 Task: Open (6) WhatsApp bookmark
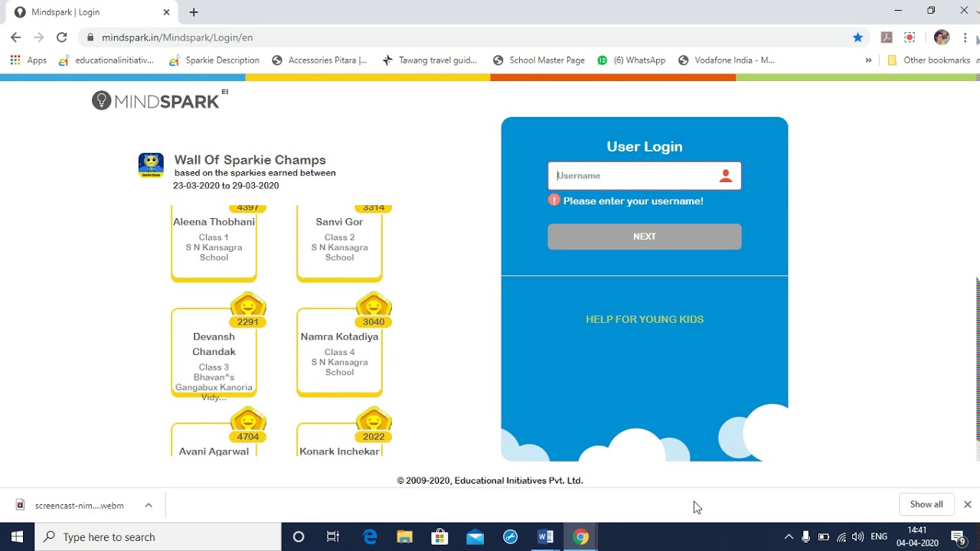631,60
